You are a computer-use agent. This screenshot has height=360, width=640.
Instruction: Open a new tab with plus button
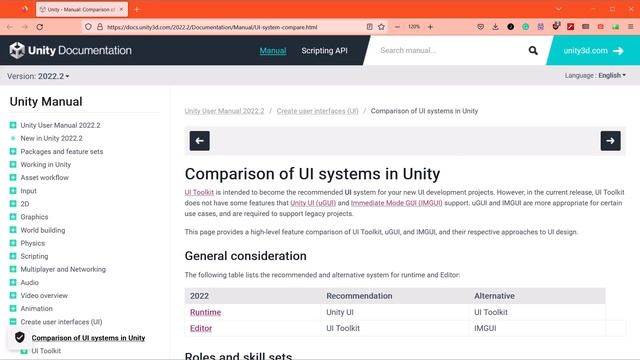pyautogui.click(x=137, y=9)
